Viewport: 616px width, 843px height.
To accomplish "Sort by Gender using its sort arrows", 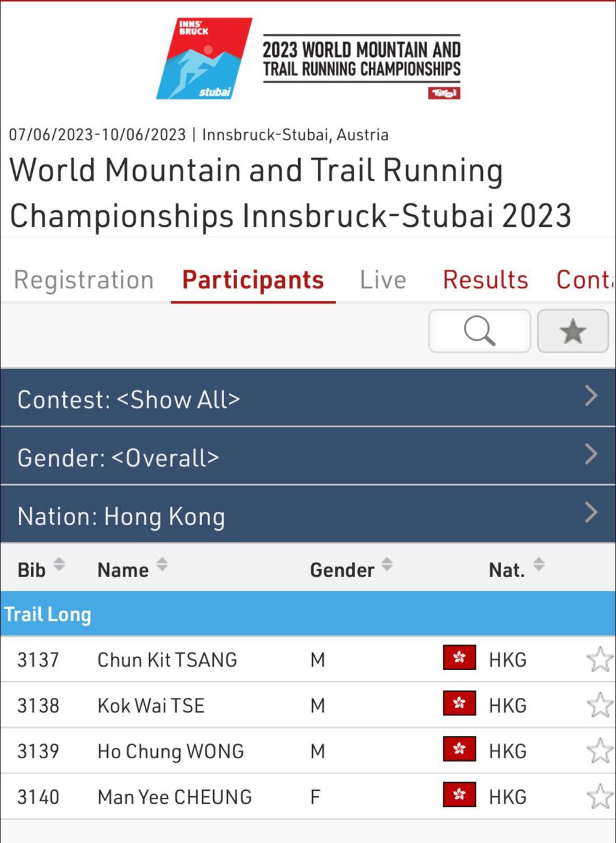I will pyautogui.click(x=387, y=565).
